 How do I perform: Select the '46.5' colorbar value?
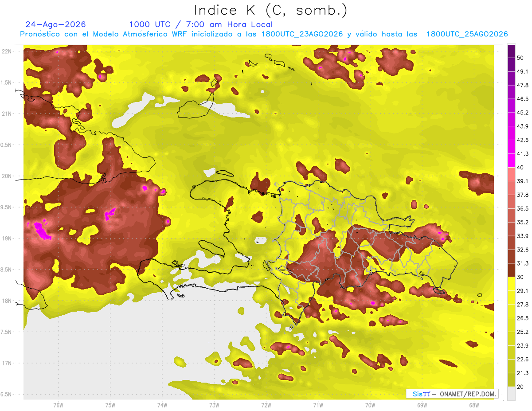pyautogui.click(x=522, y=99)
